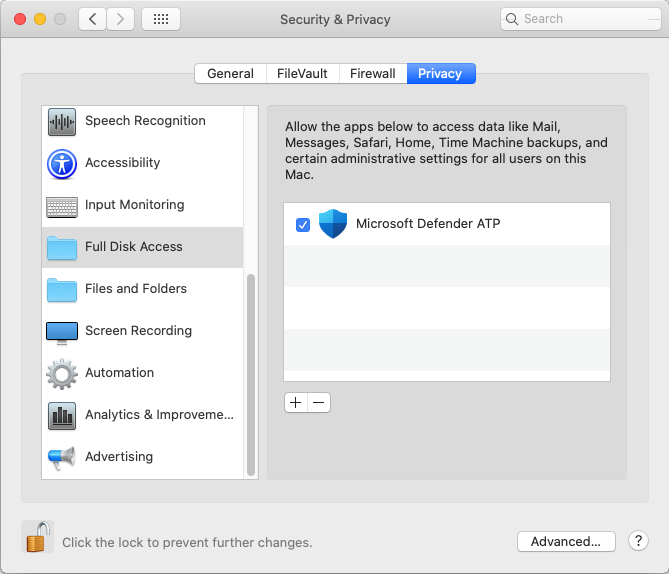Screen dimensions: 669x574
Task: Open the Advanced… settings
Action: 566,541
